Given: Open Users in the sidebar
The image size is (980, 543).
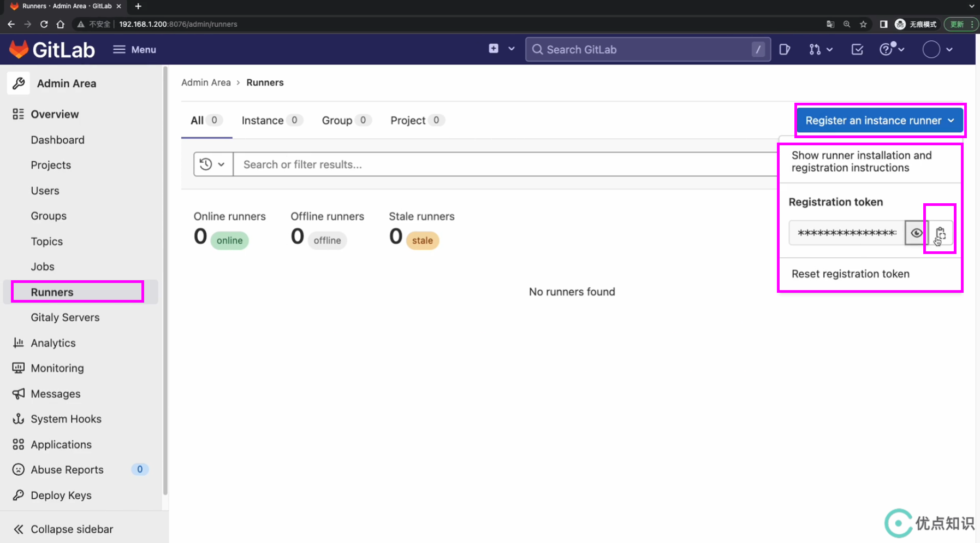Looking at the screenshot, I should (x=45, y=191).
